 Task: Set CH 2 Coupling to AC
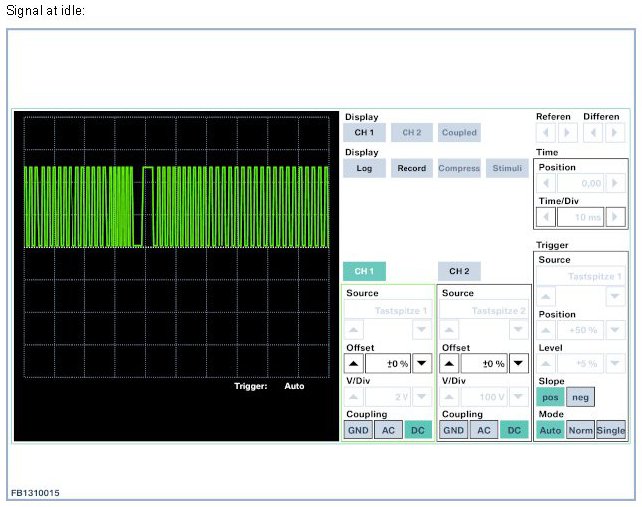pos(484,430)
